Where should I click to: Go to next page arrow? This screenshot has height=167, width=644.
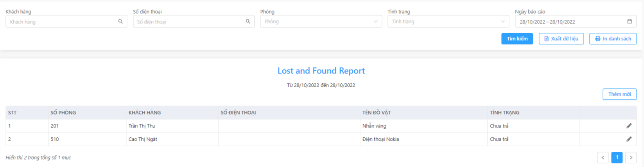[x=631, y=158]
